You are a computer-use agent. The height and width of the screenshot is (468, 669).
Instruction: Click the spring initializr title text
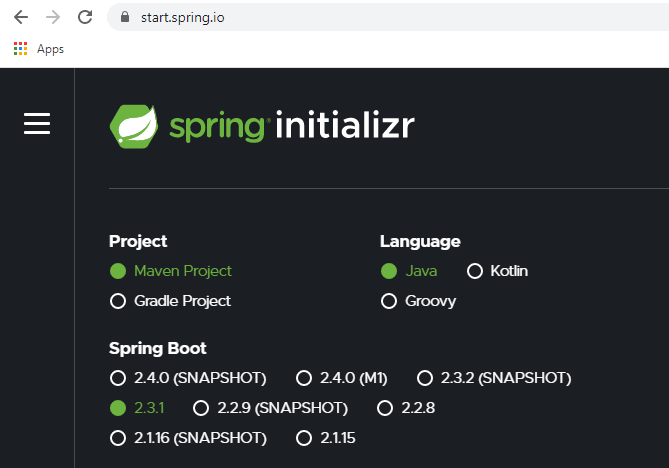click(292, 126)
